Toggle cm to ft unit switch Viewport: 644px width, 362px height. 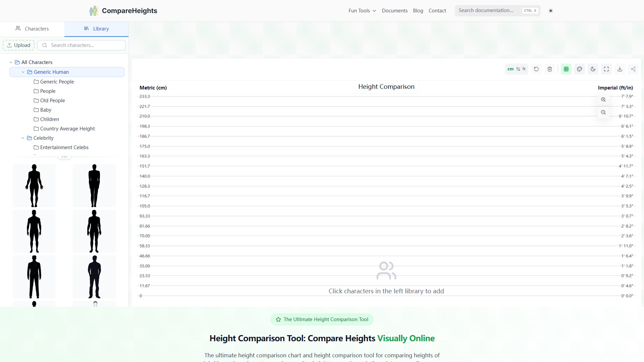[516, 69]
